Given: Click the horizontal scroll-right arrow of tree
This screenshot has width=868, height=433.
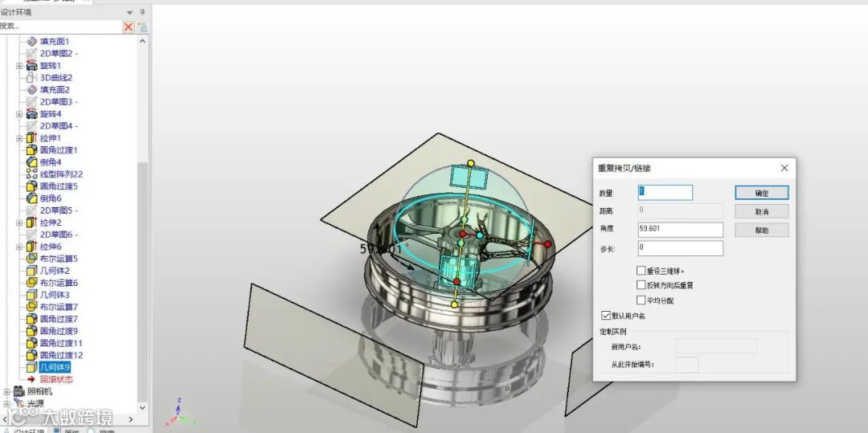Looking at the screenshot, I should point(131,419).
